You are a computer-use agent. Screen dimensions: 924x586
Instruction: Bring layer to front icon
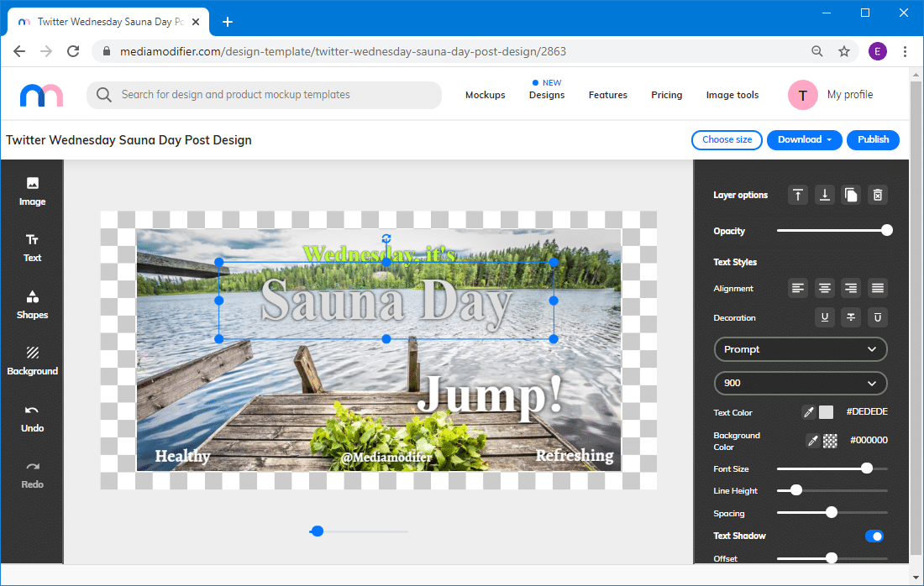click(798, 195)
